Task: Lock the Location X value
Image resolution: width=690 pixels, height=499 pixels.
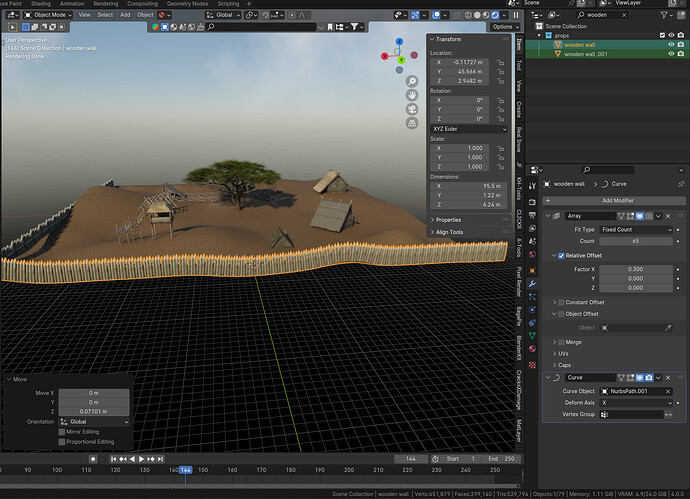Action: [x=500, y=62]
